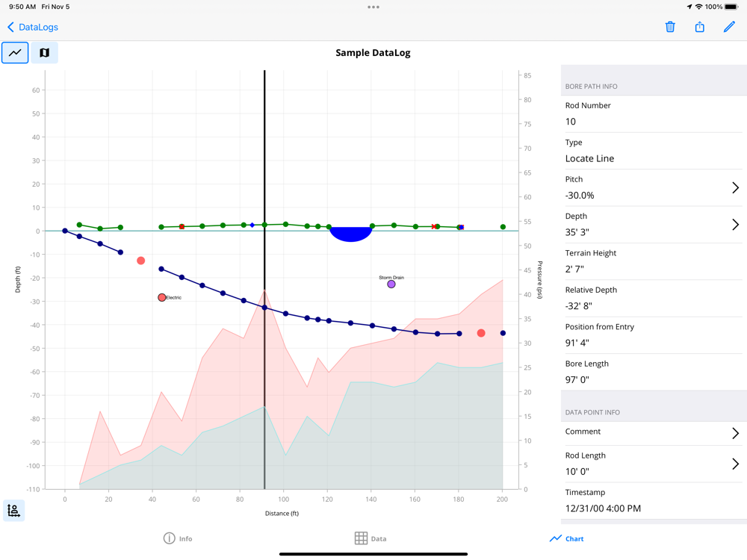Open the Chart tab
This screenshot has width=747, height=560.
(x=567, y=538)
